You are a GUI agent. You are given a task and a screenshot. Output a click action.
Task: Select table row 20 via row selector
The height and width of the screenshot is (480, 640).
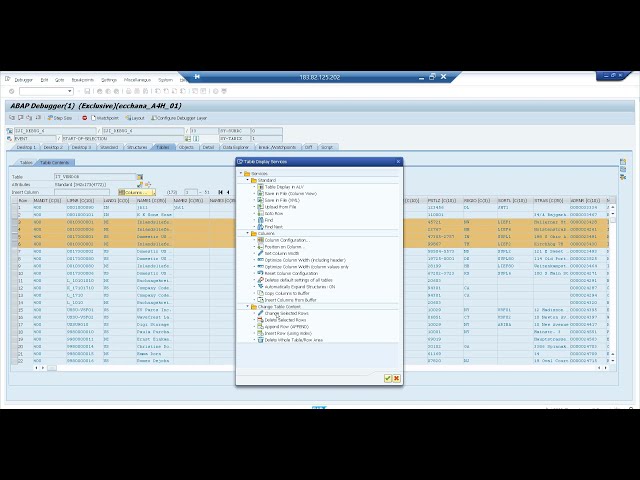[14, 347]
